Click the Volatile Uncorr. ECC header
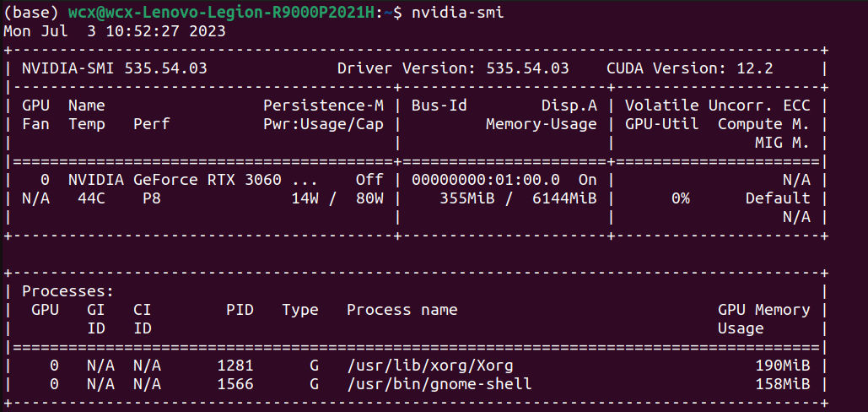The width and height of the screenshot is (868, 412). [718, 106]
